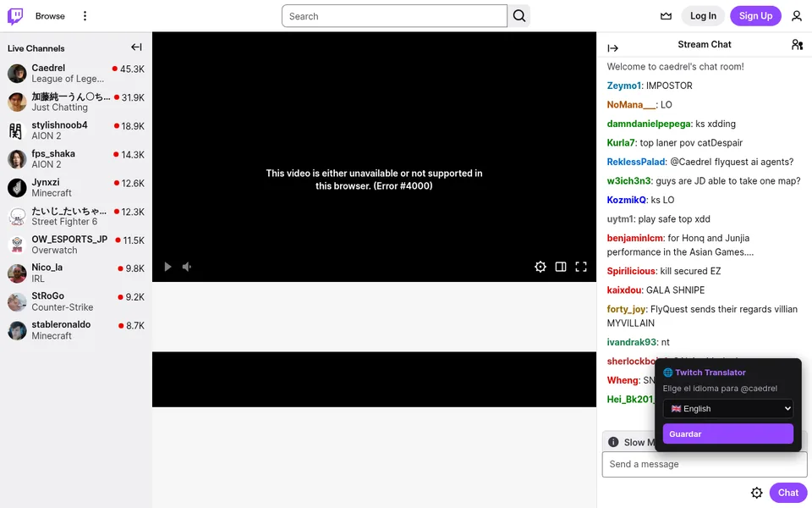Screen dimensions: 812x508
Task: Focus the Search input field
Action: coord(394,16)
